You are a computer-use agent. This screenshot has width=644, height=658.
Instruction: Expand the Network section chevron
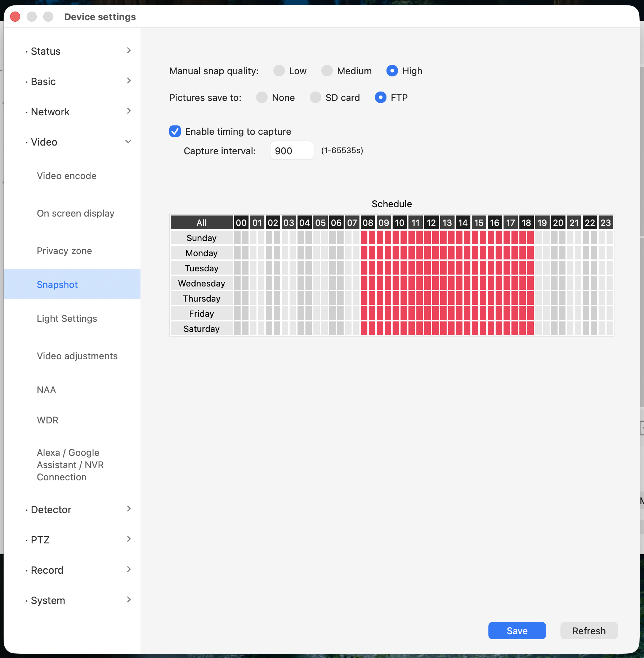pyautogui.click(x=129, y=111)
